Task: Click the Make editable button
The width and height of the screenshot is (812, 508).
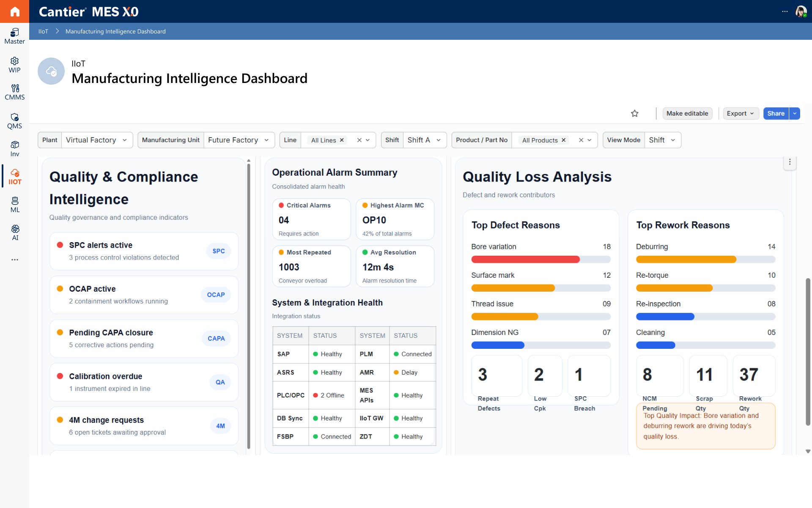Action: pyautogui.click(x=687, y=113)
